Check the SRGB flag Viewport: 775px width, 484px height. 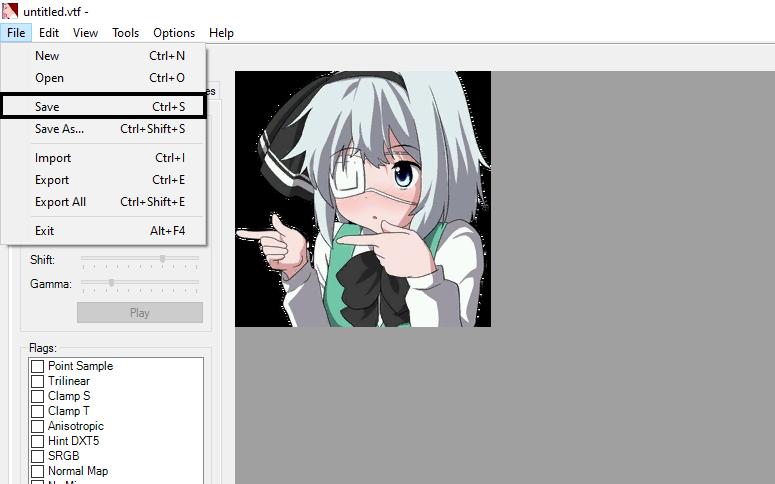[x=38, y=456]
